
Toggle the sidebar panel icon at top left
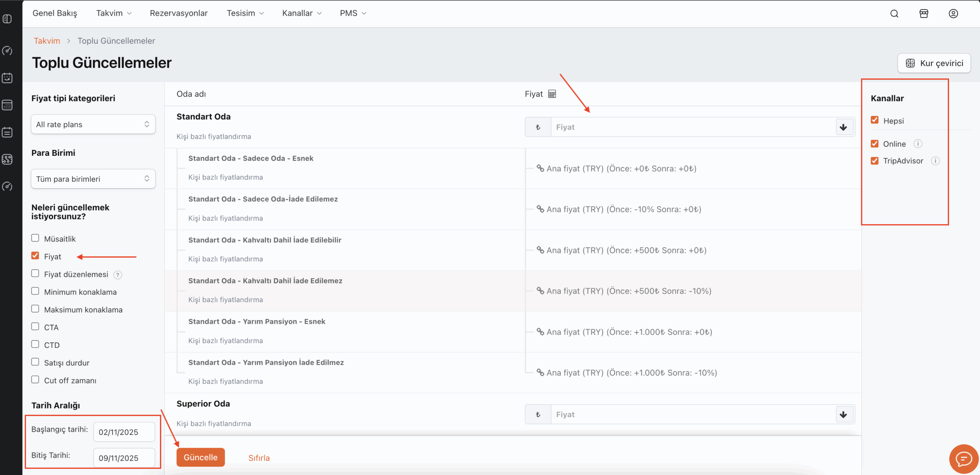click(x=7, y=19)
